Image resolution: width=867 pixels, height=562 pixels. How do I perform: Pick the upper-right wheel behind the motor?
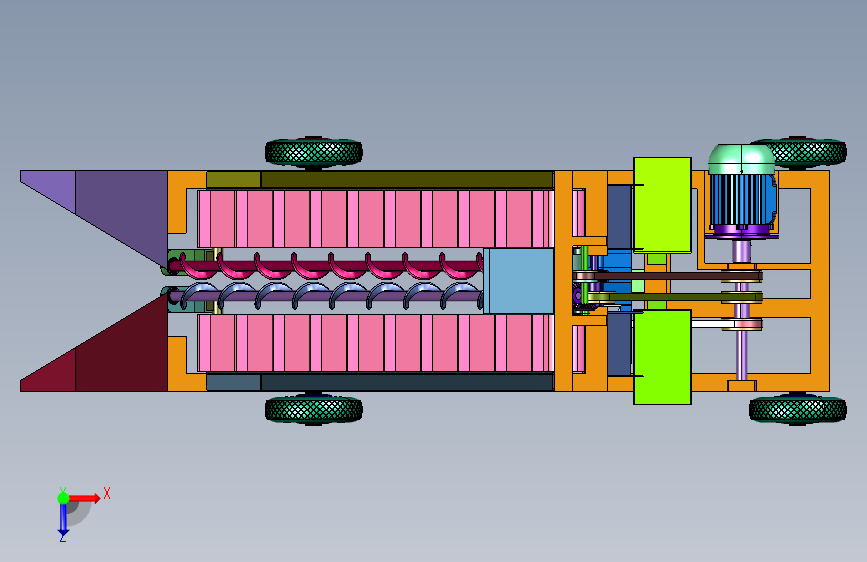coord(811,153)
